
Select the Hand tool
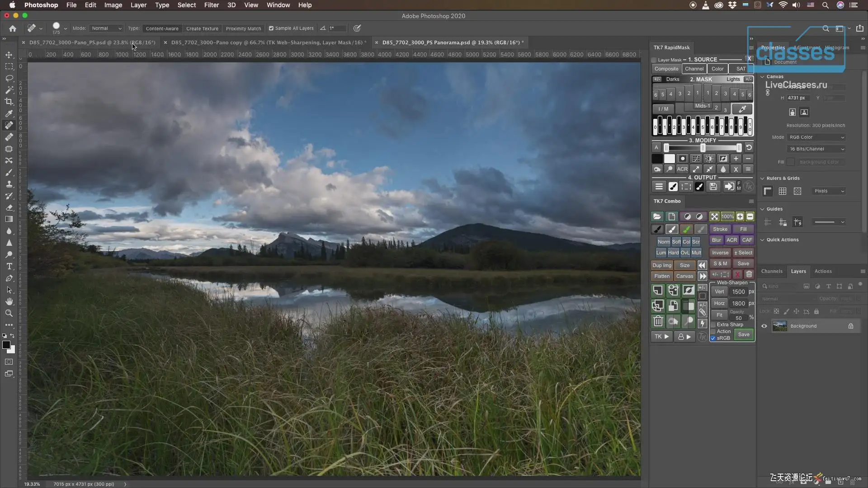9,301
